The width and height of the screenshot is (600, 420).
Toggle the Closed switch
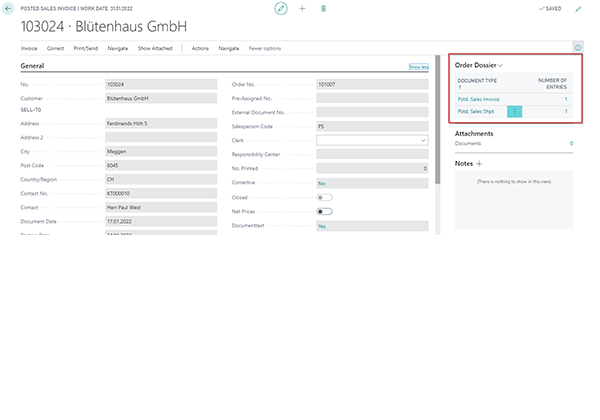(325, 198)
